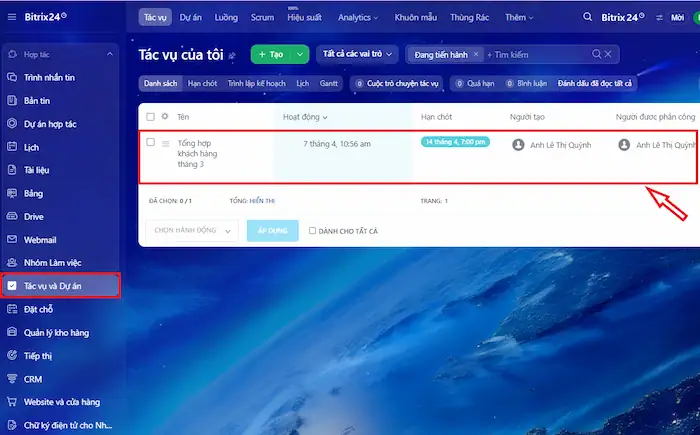Collapse the Hợp tác sidebar section

pos(110,54)
